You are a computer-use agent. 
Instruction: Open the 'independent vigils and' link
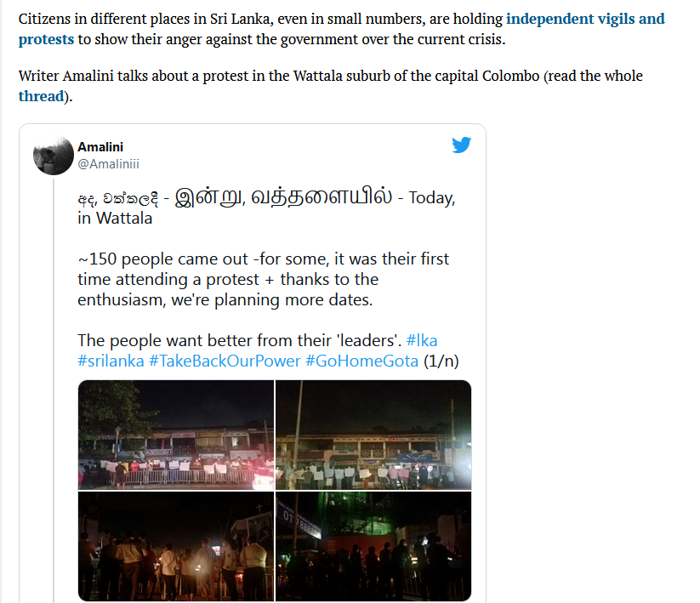[585, 19]
